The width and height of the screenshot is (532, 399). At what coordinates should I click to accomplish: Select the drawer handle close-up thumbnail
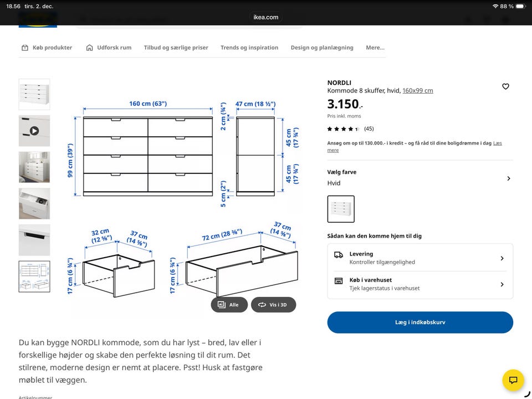click(34, 240)
